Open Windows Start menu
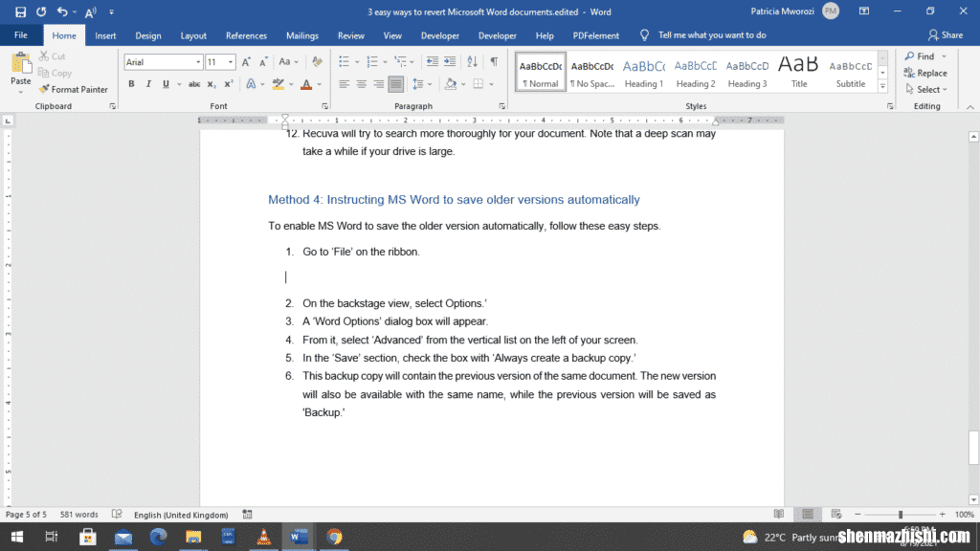This screenshot has width=980, height=551. [17, 537]
